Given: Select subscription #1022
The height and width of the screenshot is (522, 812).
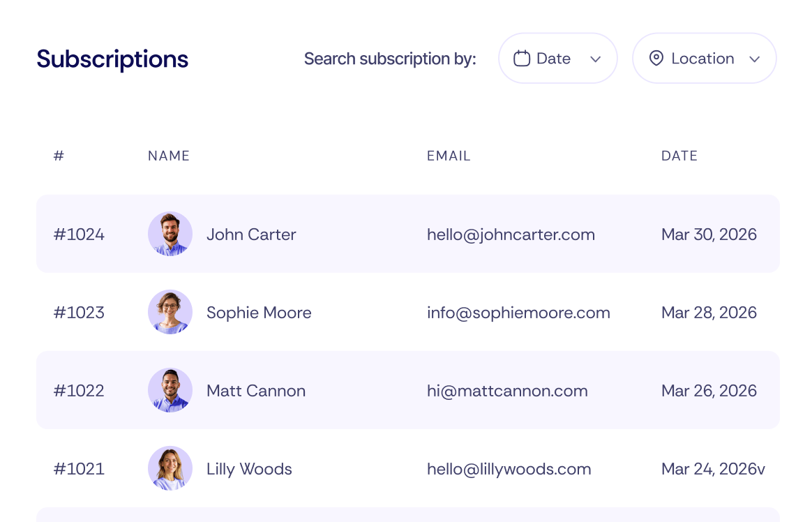Looking at the screenshot, I should coord(80,391).
